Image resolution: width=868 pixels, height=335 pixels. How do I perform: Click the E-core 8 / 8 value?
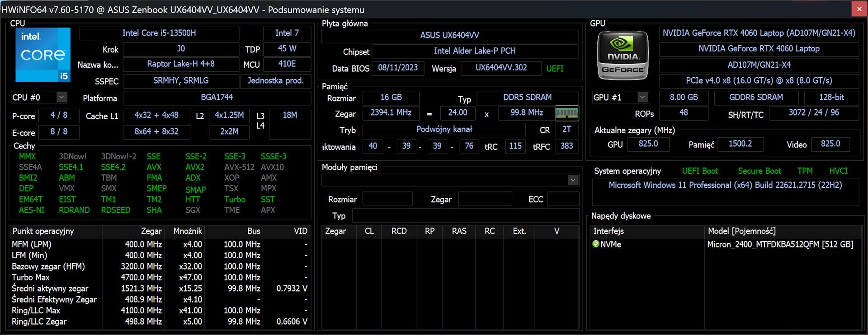[x=59, y=132]
